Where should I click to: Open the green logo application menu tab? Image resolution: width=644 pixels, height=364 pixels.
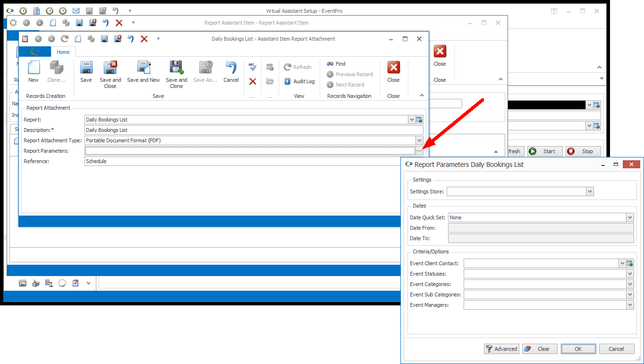point(35,52)
